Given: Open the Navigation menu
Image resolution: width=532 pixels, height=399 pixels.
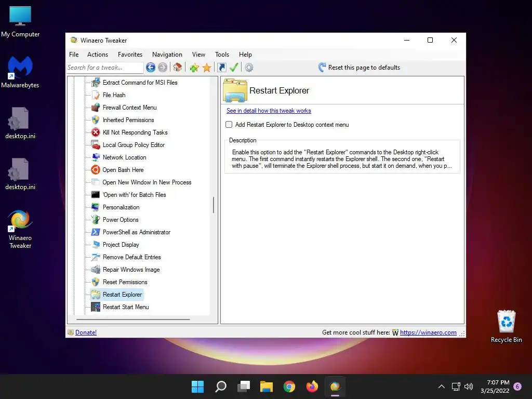Looking at the screenshot, I should coord(167,54).
